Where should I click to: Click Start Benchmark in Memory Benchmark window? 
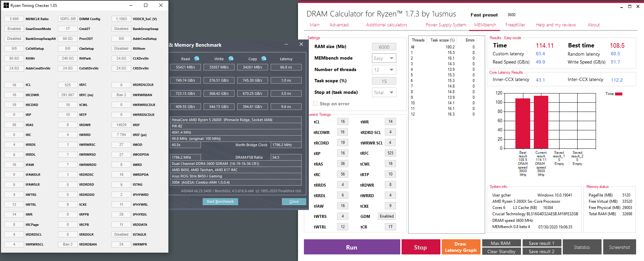click(x=220, y=201)
